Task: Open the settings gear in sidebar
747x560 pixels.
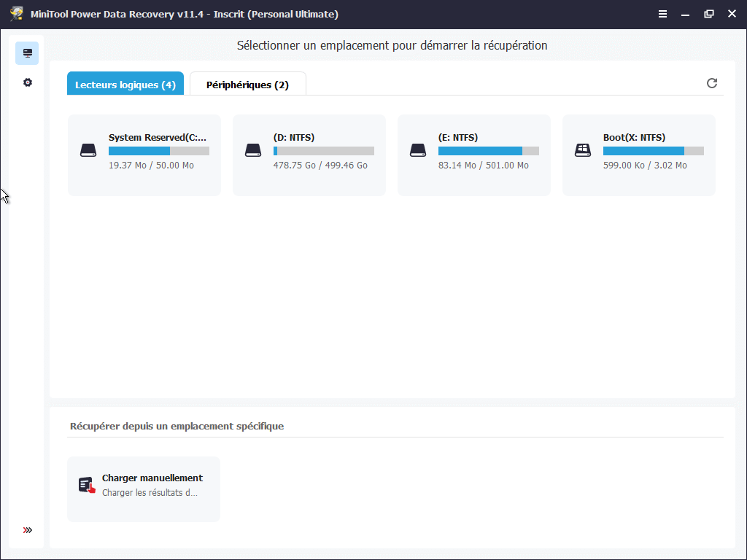Action: [27, 82]
